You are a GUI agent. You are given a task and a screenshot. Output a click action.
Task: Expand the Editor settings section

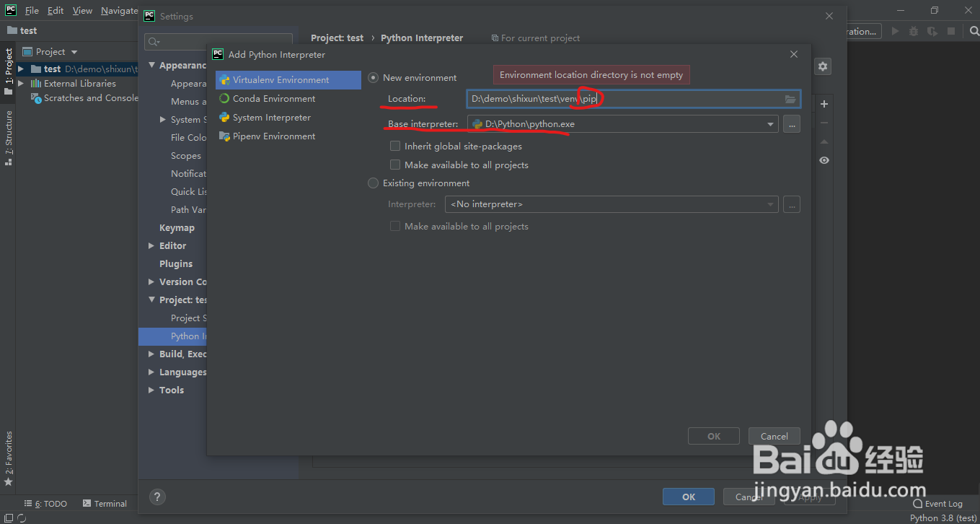click(151, 246)
